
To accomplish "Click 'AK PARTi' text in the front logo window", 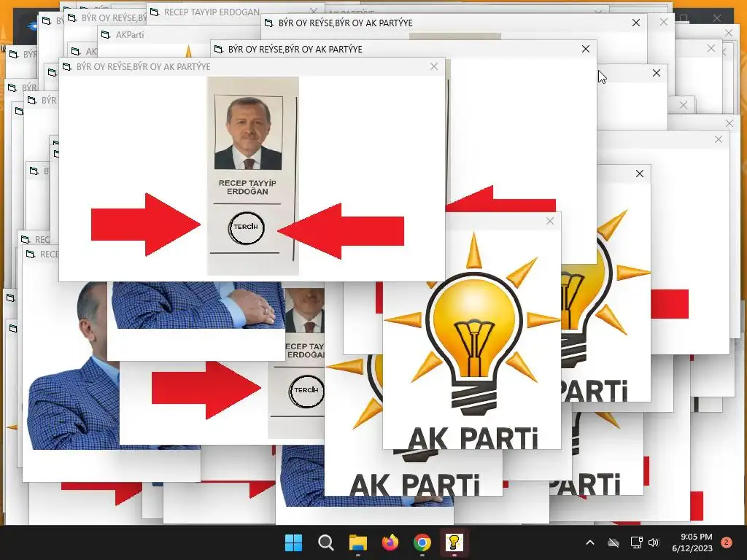I will pyautogui.click(x=473, y=438).
